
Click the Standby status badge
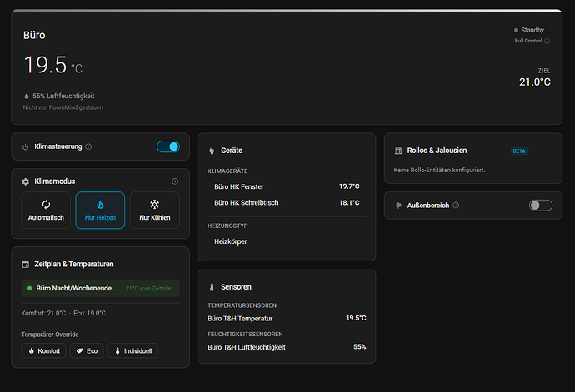pyautogui.click(x=529, y=30)
